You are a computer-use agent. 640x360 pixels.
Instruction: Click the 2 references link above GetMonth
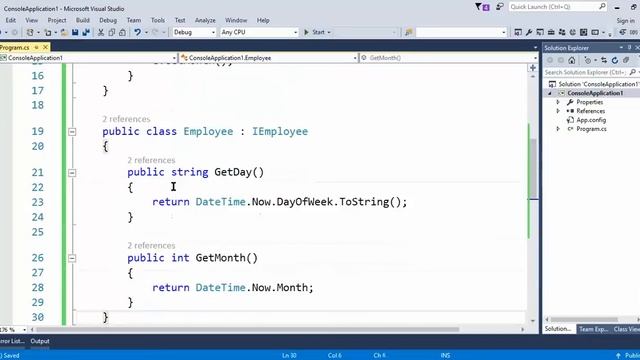151,245
